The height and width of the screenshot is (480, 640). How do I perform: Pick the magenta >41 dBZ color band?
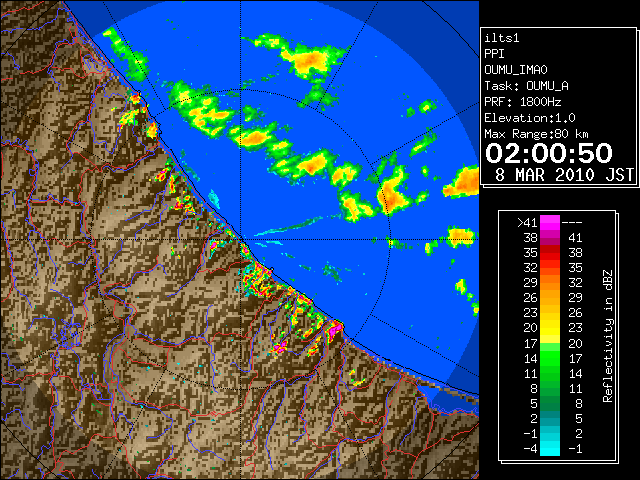(x=550, y=223)
